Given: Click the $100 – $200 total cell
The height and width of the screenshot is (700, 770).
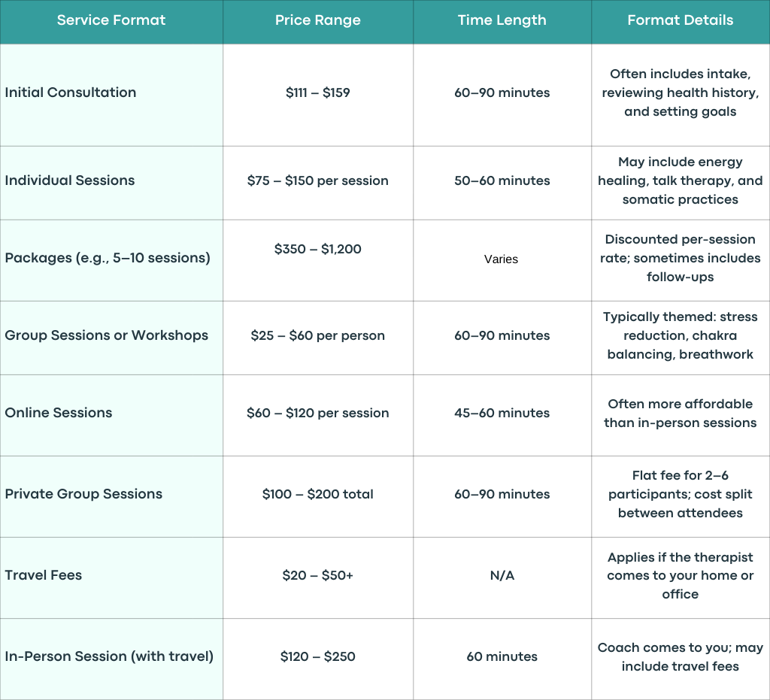Looking at the screenshot, I should (x=318, y=494).
